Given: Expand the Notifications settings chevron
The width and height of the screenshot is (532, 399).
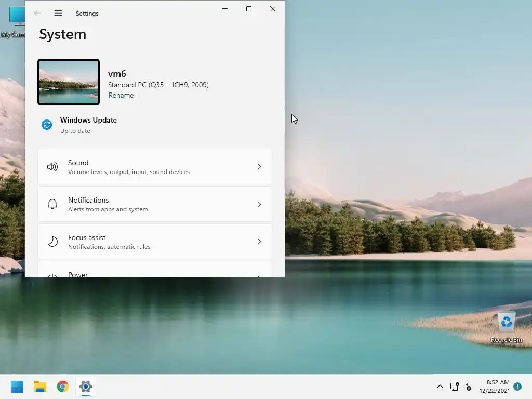Looking at the screenshot, I should [x=259, y=204].
